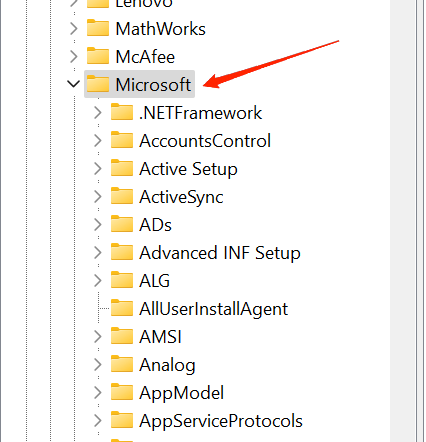Screen dimensions: 426x442
Task: Click the ALG folder icon
Action: 122,280
